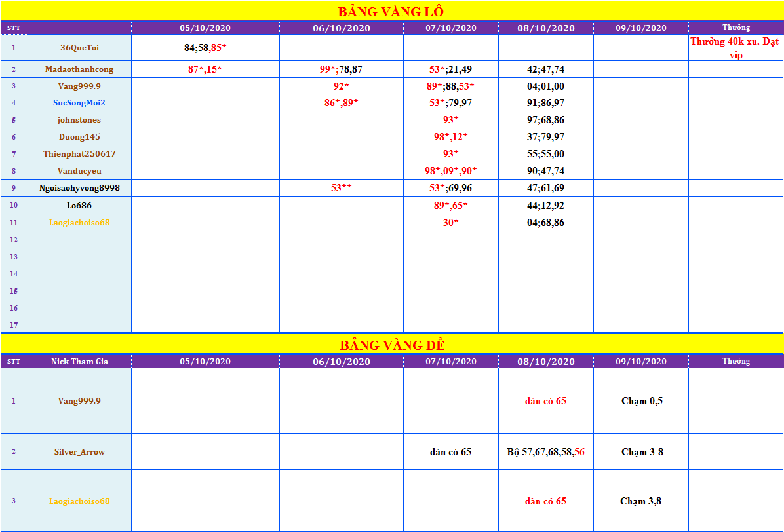Select 05/10/2020 header in the LÔ table
This screenshot has height=532, width=784.
pyautogui.click(x=205, y=28)
